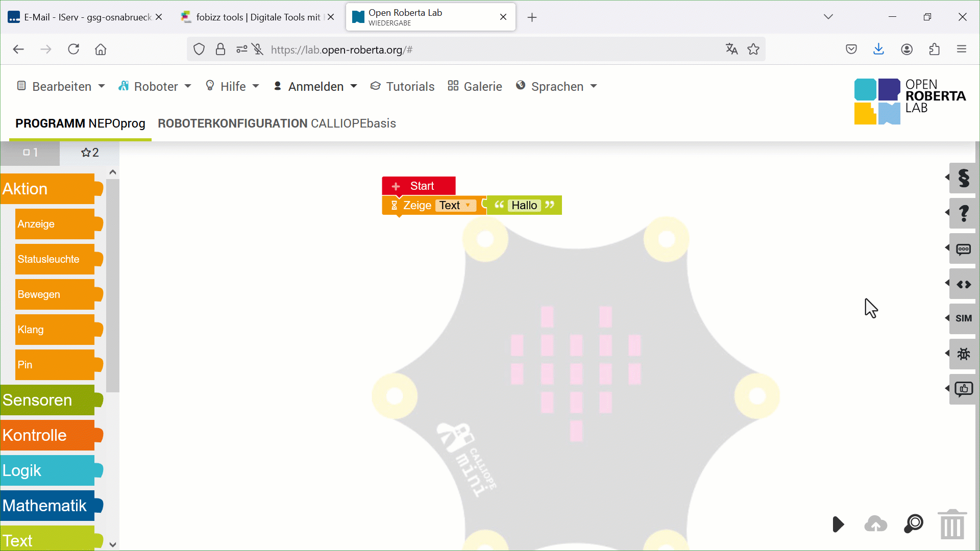Open the debug bug icon panel
Image resolution: width=980 pixels, height=551 pixels.
point(963,354)
